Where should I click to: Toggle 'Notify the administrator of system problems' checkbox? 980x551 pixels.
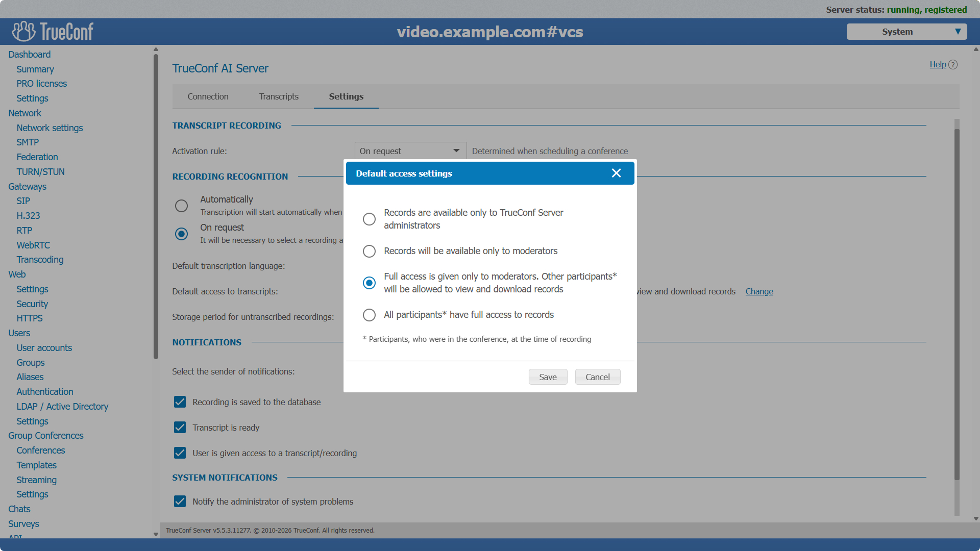pos(180,502)
